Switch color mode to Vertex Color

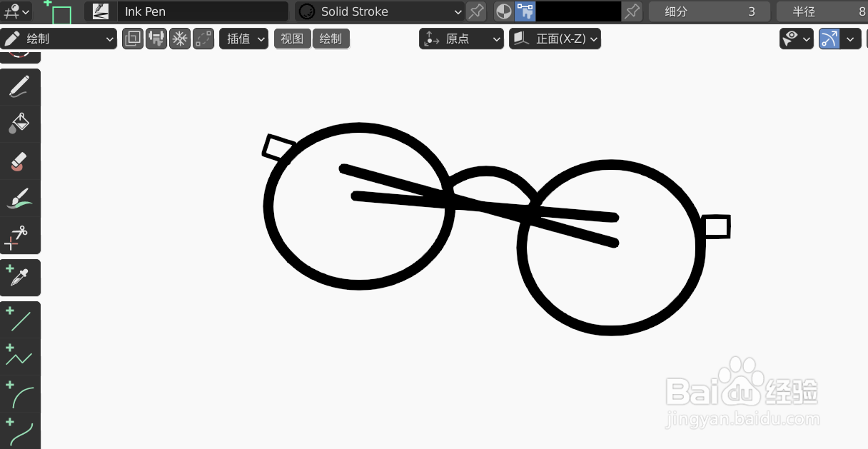(525, 11)
